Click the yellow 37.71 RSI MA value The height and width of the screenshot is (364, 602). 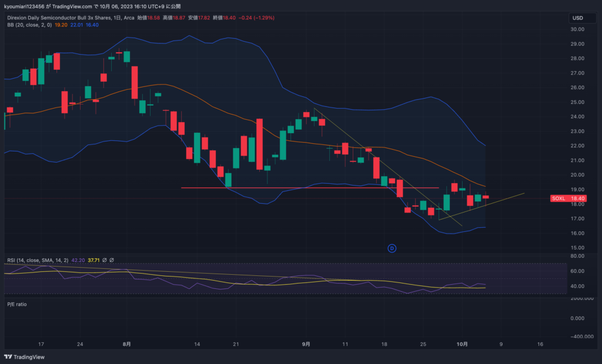click(93, 260)
